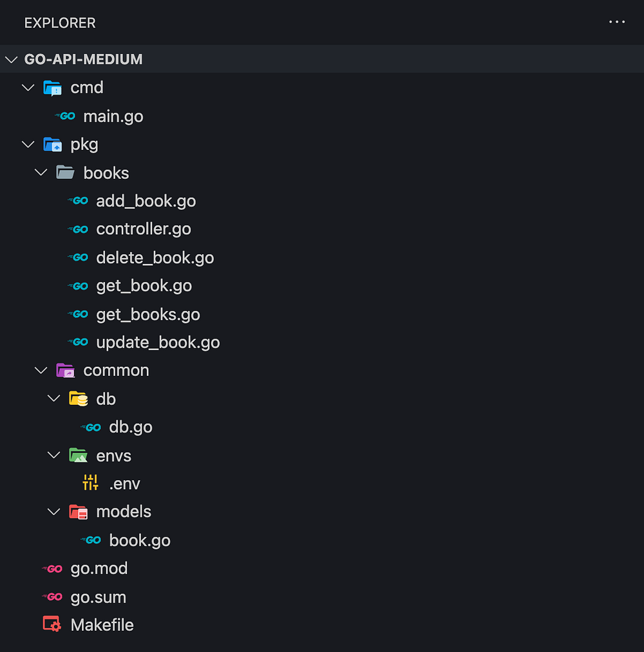Viewport: 644px width, 652px height.
Task: Select the delete_book.go file
Action: coord(155,257)
